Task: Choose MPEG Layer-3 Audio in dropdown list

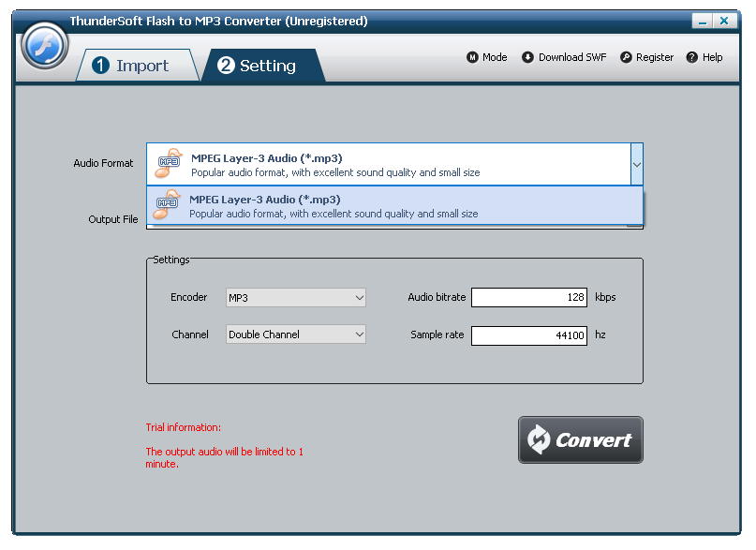Action: (x=395, y=206)
